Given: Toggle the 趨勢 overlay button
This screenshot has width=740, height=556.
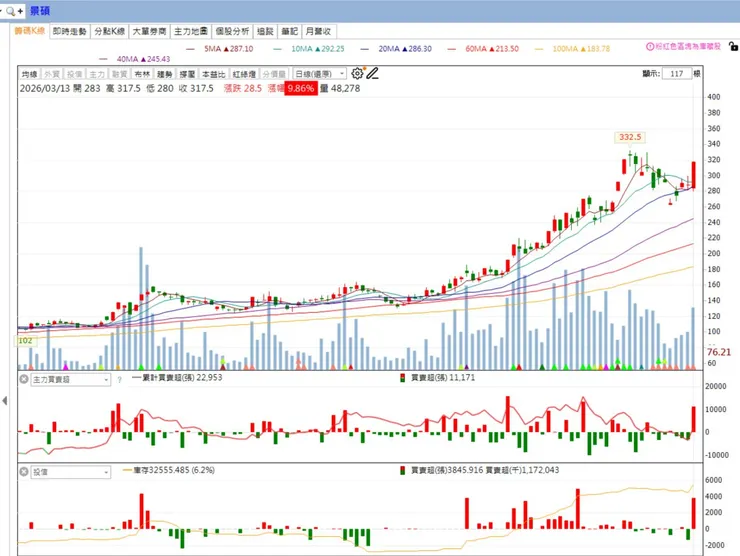Looking at the screenshot, I should (165, 74).
